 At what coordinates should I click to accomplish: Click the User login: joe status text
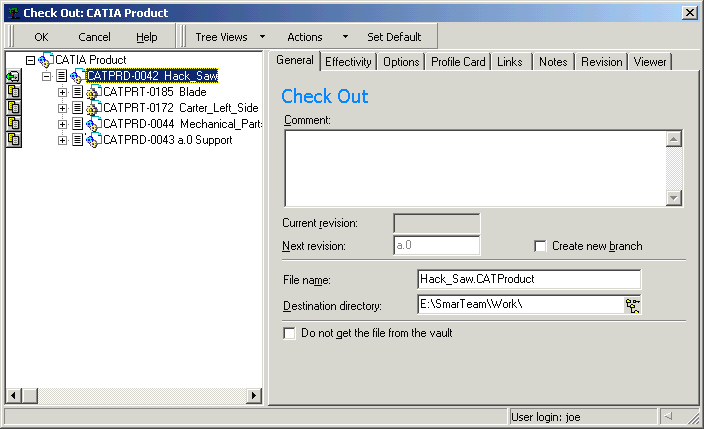(x=546, y=417)
